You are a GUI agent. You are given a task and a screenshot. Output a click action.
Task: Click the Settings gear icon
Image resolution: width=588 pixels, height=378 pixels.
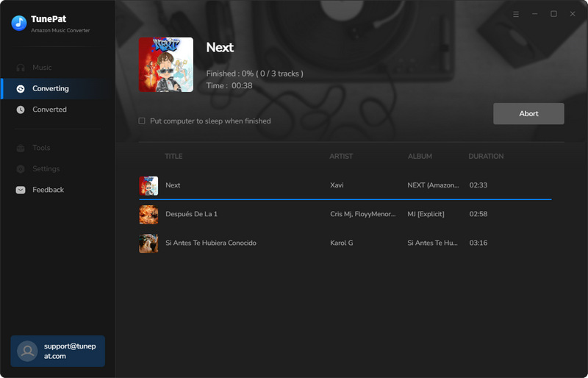(21, 169)
